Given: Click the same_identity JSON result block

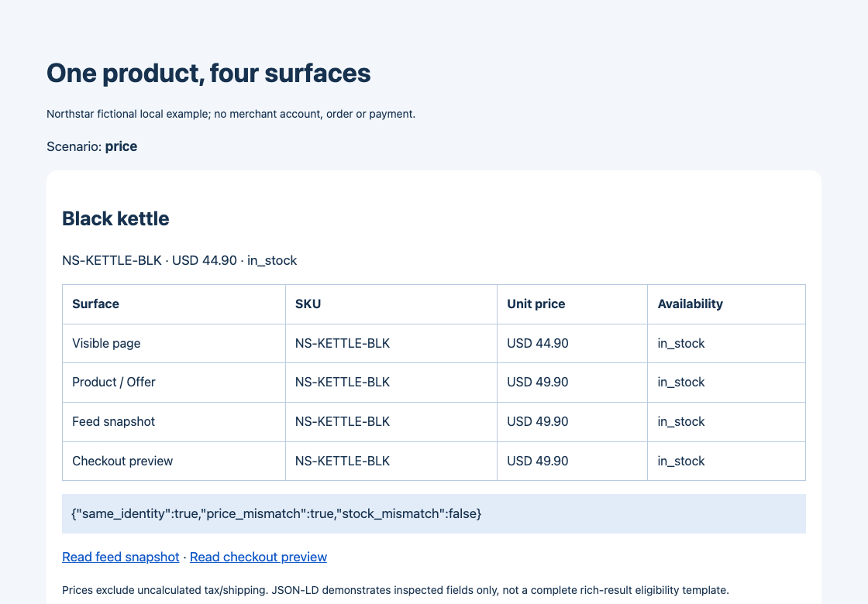Looking at the screenshot, I should point(434,514).
